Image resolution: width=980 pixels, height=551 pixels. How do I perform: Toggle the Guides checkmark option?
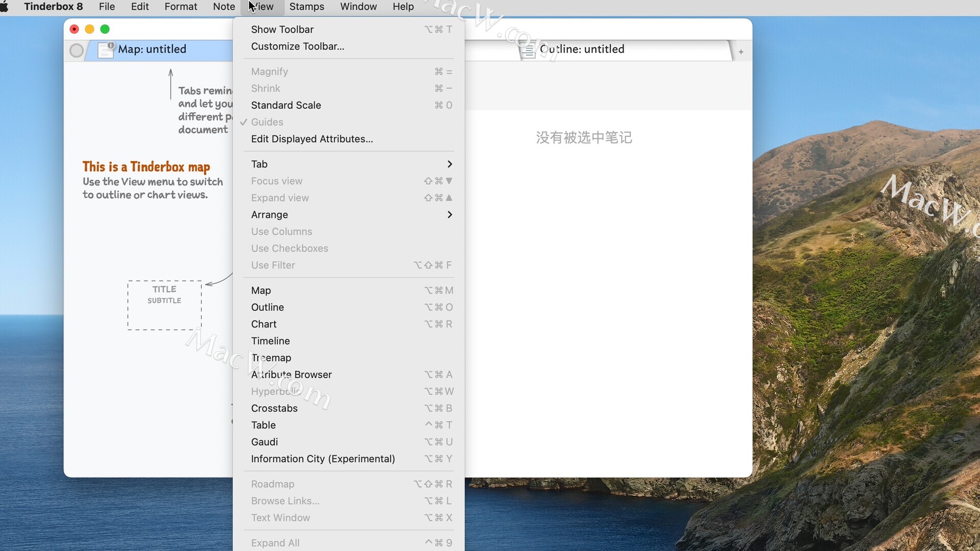[x=349, y=122]
